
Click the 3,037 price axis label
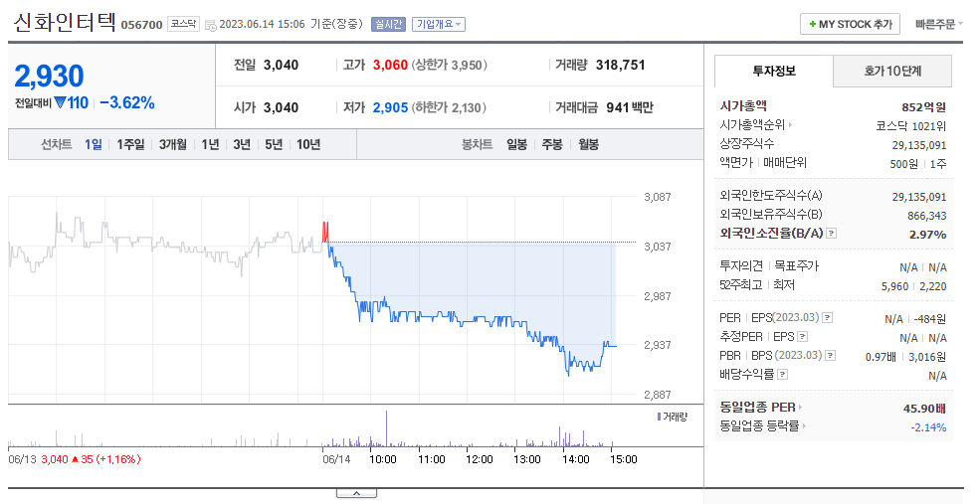(x=658, y=247)
